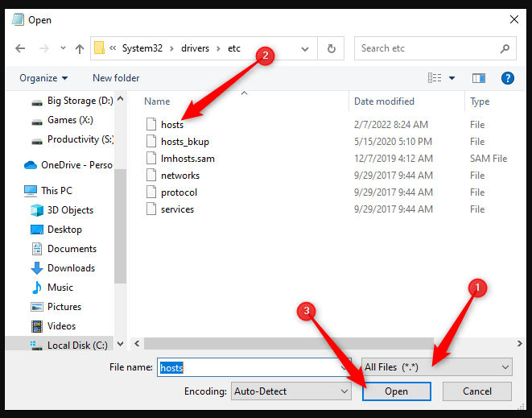Click horizontal scrollbar left arrow
This screenshot has height=418, width=532.
pyautogui.click(x=137, y=344)
